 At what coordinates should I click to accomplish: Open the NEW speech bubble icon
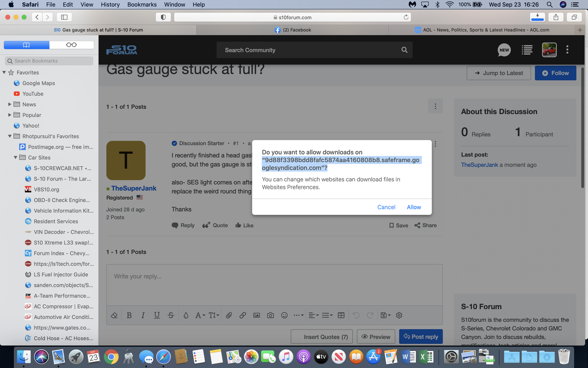tap(504, 50)
